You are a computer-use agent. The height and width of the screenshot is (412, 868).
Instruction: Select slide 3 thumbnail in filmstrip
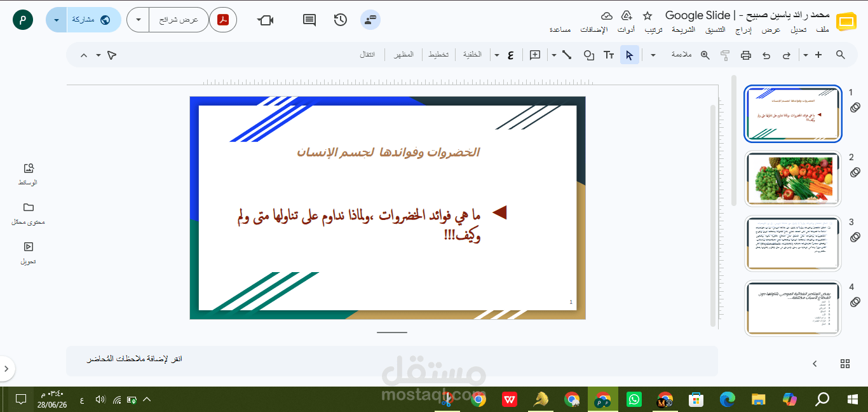pos(793,244)
